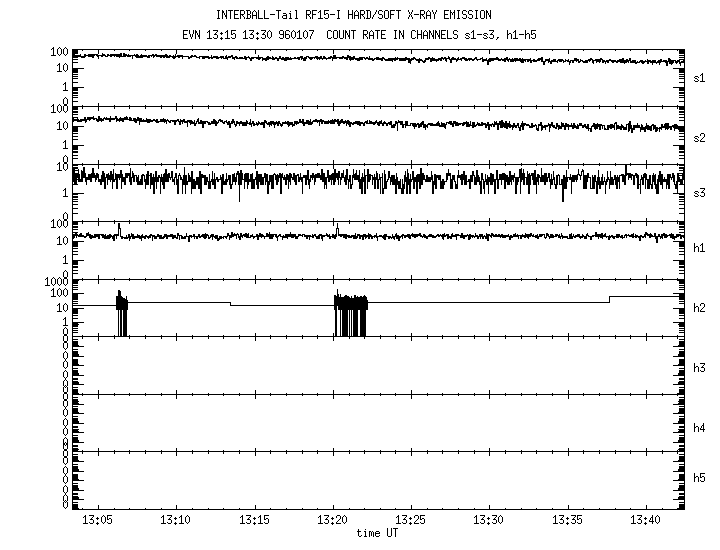720x550 pixels.
Task: Click the s1 channel label
Action: click(x=700, y=77)
